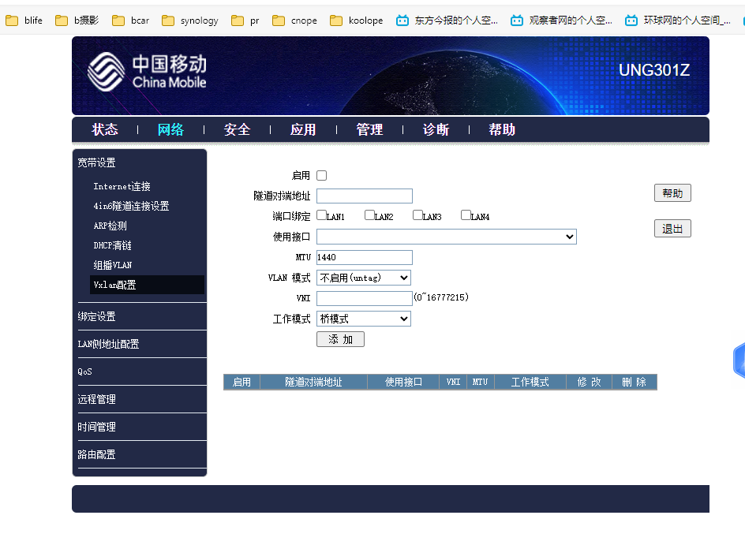Click the 隧道对端地址 input field
745x560 pixels.
[x=364, y=196]
